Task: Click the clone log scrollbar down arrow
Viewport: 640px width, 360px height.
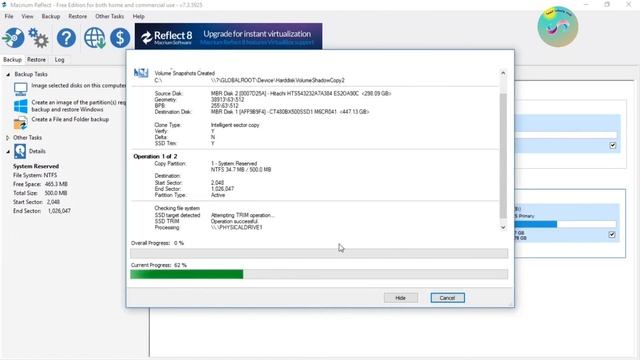Action: (x=503, y=227)
